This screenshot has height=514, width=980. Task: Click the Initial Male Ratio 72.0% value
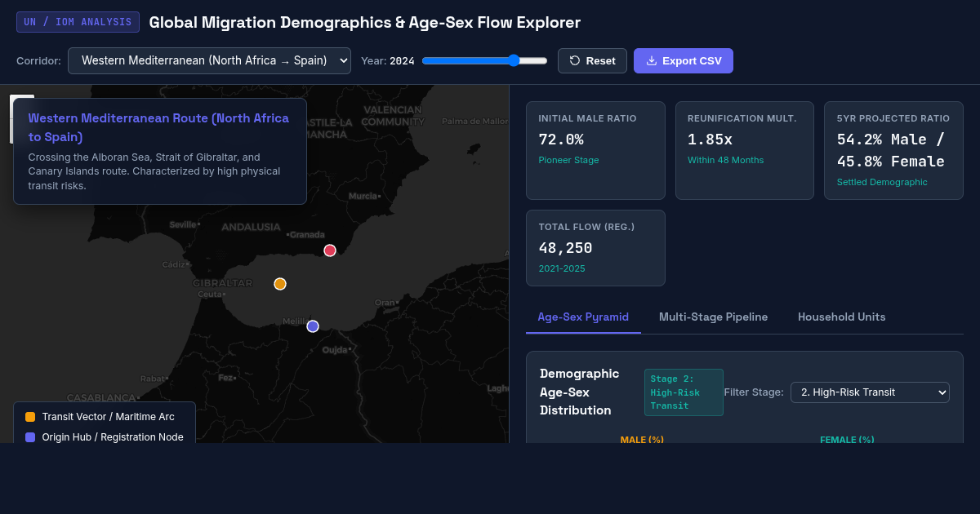[x=561, y=140]
